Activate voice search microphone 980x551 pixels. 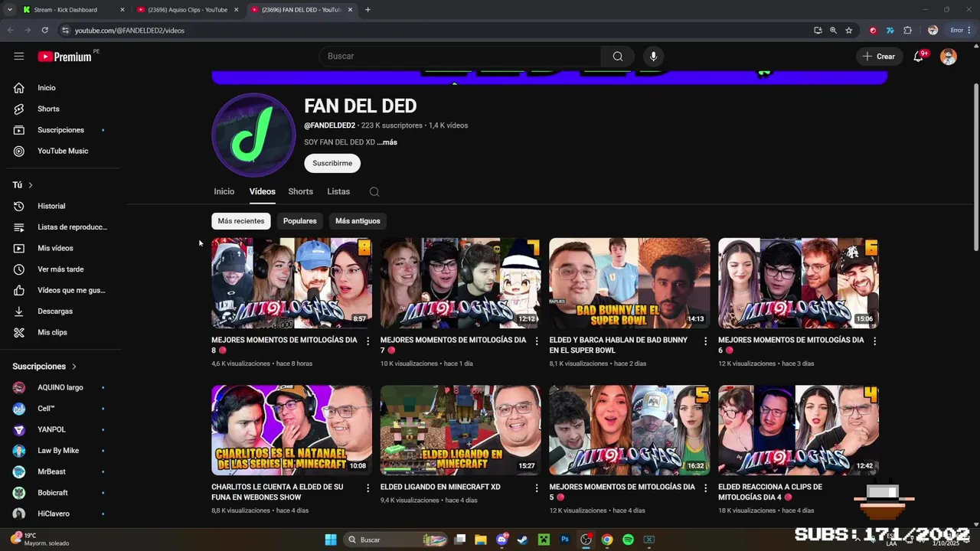653,56
